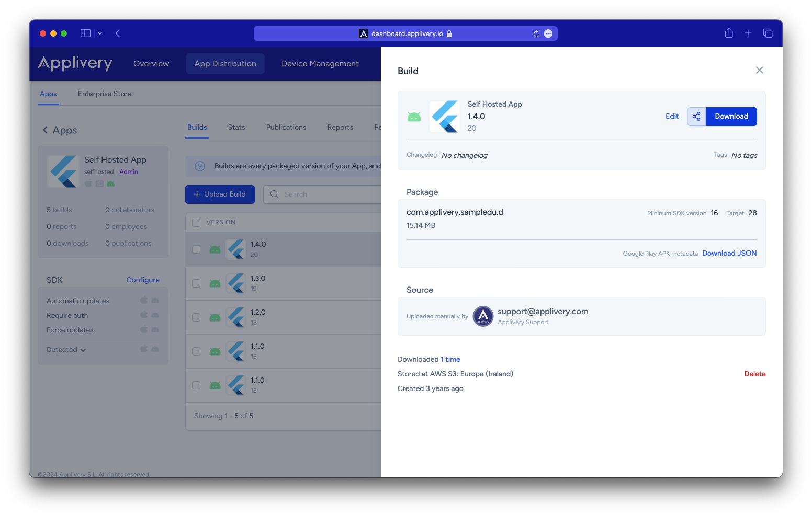Click the 1 time downloaded counter link
The width and height of the screenshot is (812, 516).
pyautogui.click(x=450, y=359)
